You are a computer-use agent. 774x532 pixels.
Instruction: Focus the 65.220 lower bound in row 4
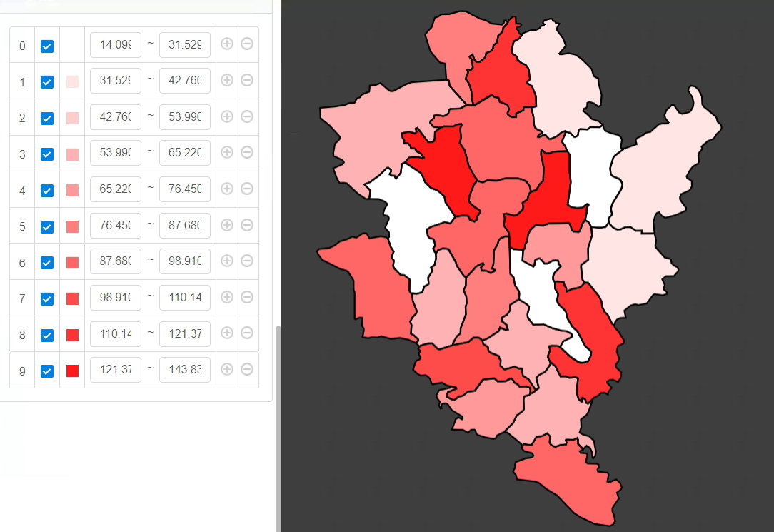click(x=116, y=189)
